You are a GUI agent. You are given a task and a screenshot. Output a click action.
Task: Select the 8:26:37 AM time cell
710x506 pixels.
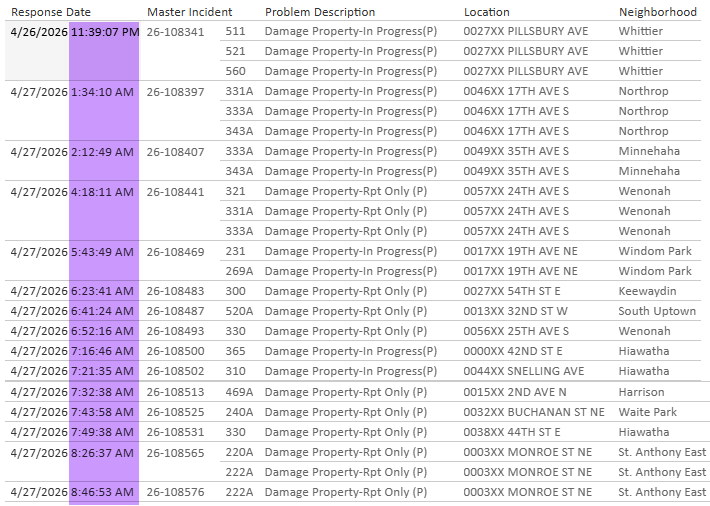[x=102, y=453]
